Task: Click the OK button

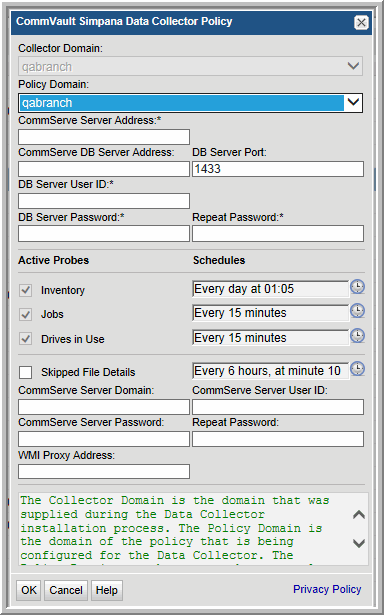Action: (x=29, y=590)
